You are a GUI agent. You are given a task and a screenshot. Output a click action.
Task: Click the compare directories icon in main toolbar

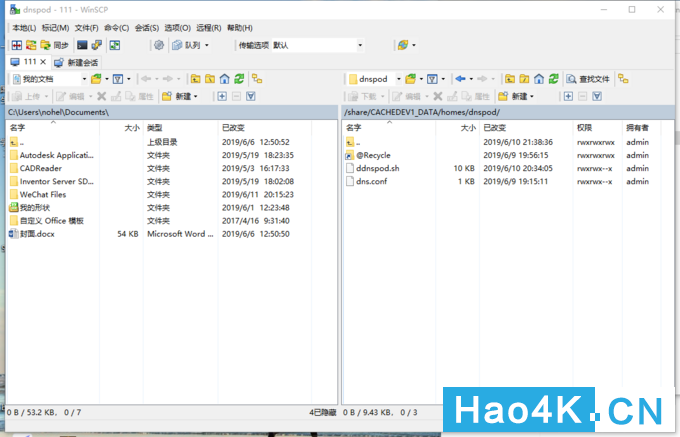point(17,45)
